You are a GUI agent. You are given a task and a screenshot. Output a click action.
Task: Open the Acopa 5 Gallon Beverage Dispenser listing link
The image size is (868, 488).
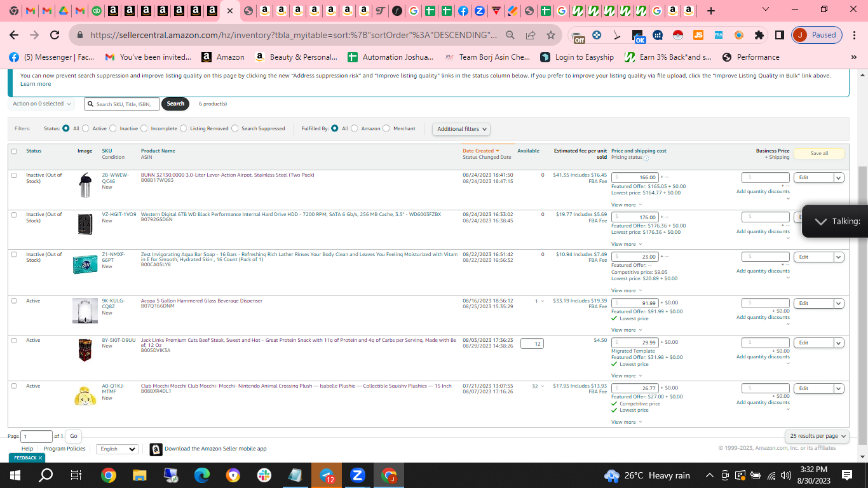tap(201, 301)
